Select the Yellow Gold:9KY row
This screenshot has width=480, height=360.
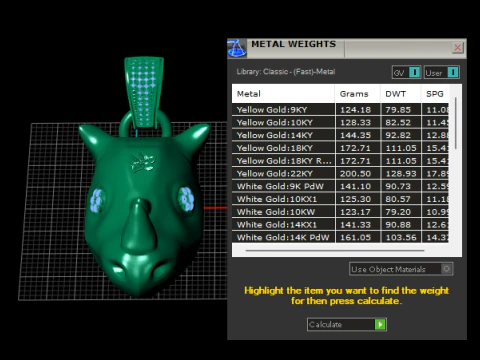(x=340, y=110)
